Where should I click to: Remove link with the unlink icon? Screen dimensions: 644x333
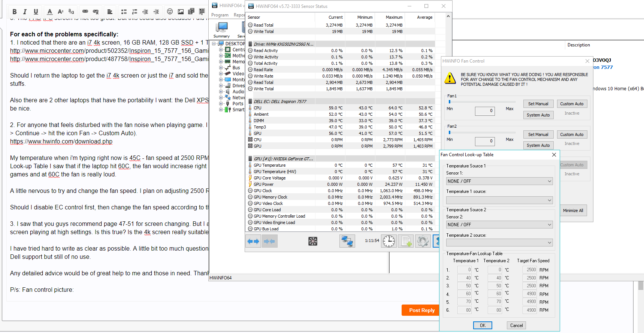click(96, 12)
